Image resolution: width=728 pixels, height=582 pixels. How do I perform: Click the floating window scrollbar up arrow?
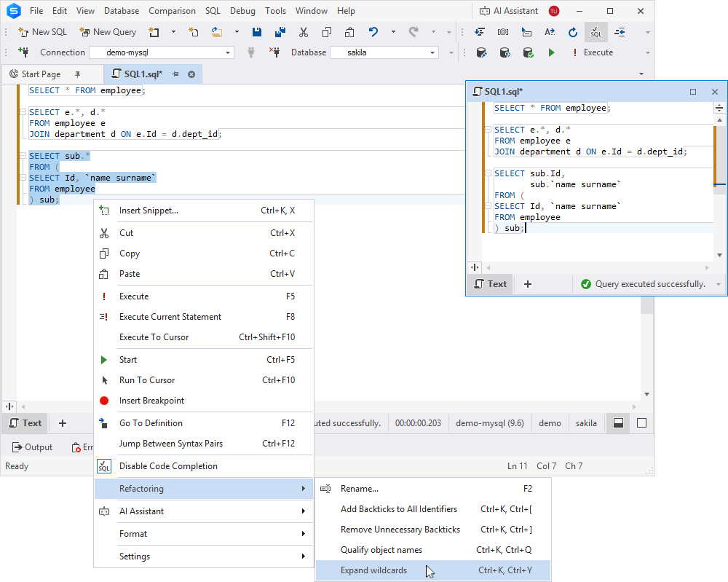pos(719,120)
